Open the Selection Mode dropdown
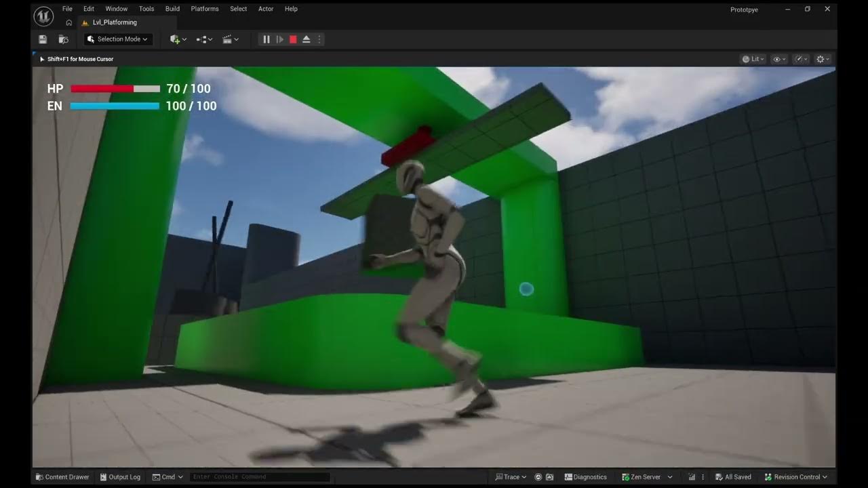 click(x=118, y=39)
